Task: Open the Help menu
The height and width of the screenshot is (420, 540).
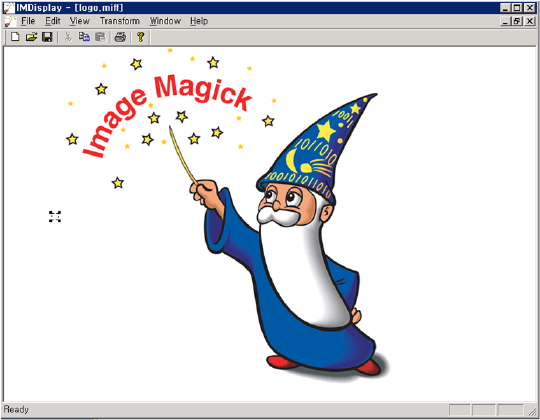Action: point(199,21)
